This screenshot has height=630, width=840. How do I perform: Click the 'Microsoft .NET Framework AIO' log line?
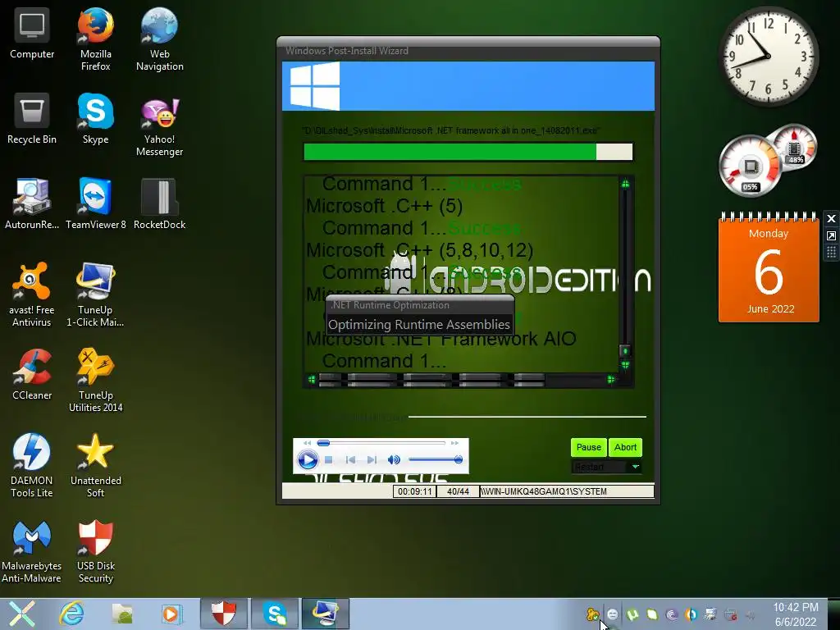click(x=441, y=339)
